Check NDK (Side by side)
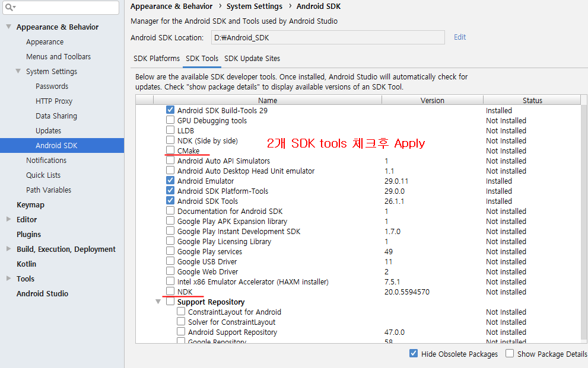Screen dimensions: 588x368 [x=170, y=140]
